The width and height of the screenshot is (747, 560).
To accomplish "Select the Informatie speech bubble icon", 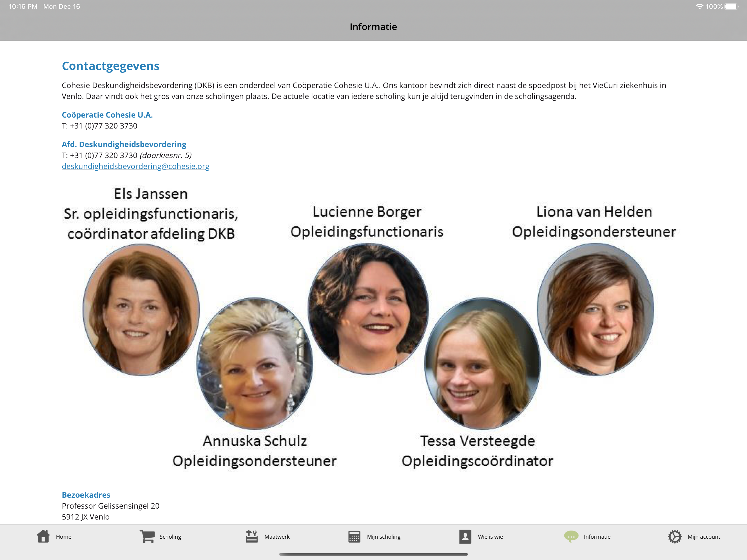I will point(571,536).
